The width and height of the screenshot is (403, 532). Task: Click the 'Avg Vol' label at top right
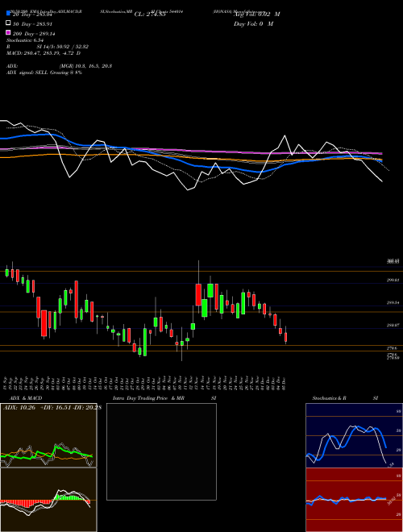coord(257,14)
